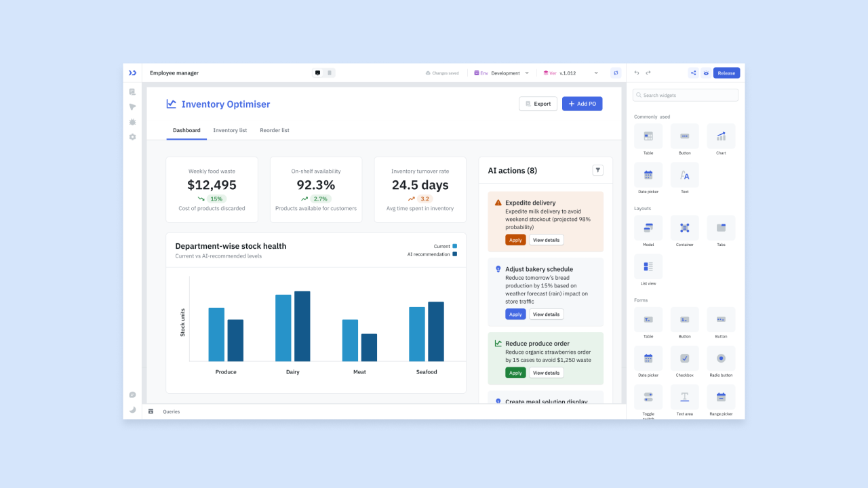Apply the Expedite delivery action
868x488 pixels.
pos(515,240)
